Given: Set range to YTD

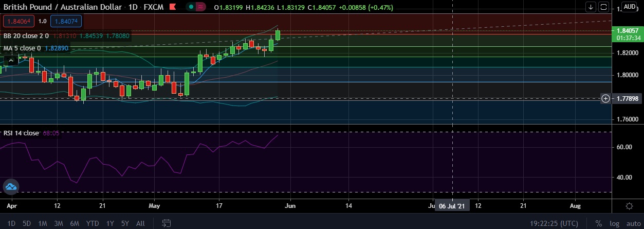Looking at the screenshot, I should pyautogui.click(x=93, y=223).
